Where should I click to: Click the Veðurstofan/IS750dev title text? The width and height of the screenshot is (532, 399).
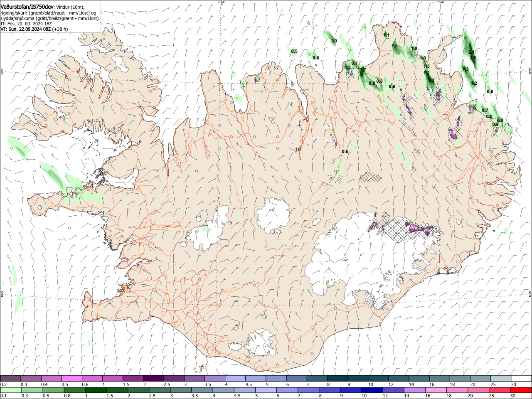[x=27, y=7]
